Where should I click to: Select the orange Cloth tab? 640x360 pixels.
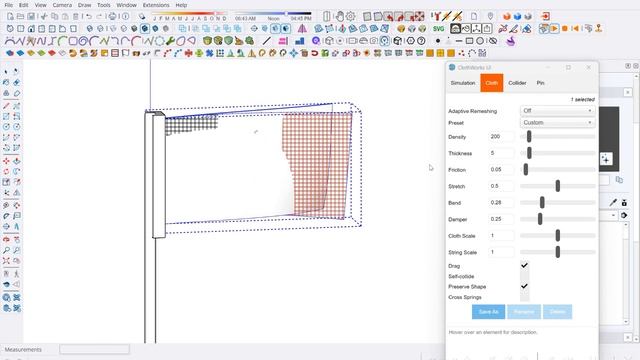tap(491, 83)
